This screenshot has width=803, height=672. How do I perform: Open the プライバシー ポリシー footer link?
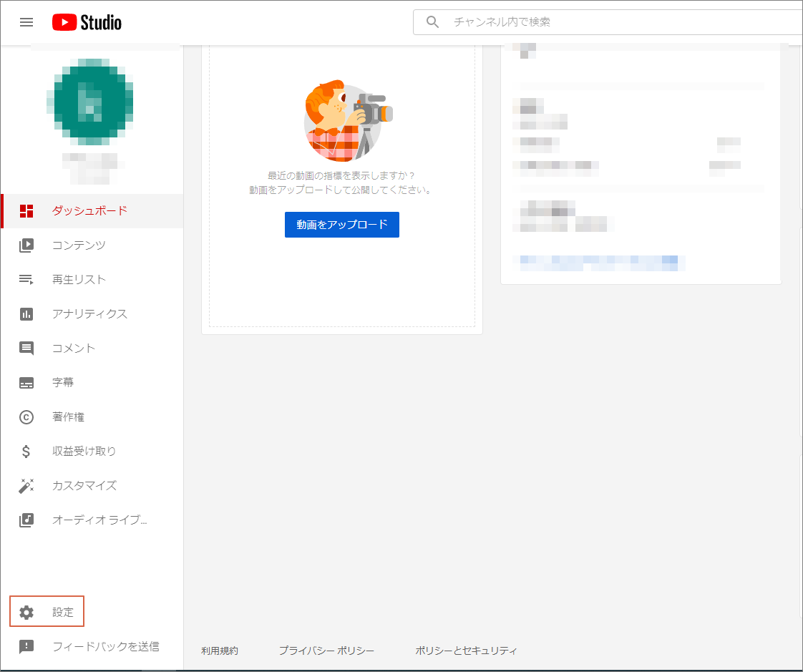(x=326, y=651)
